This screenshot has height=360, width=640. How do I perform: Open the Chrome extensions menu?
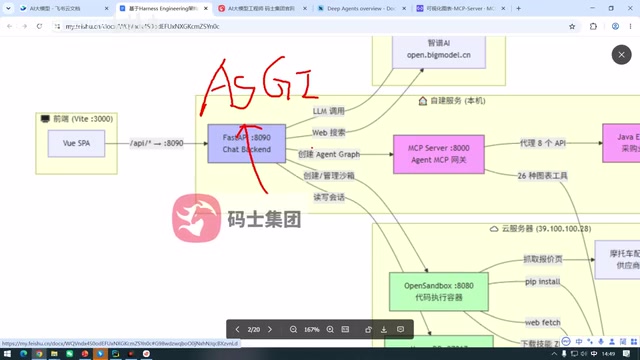(x=593, y=26)
